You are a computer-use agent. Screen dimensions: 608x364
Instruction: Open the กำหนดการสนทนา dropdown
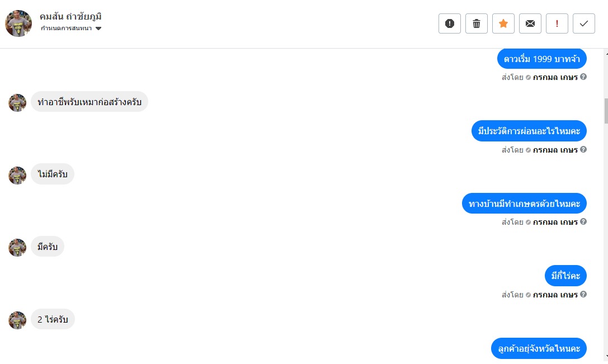click(x=67, y=29)
